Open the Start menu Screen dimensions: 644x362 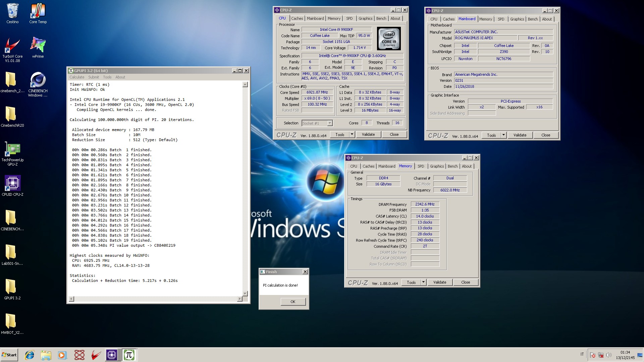(x=9, y=355)
